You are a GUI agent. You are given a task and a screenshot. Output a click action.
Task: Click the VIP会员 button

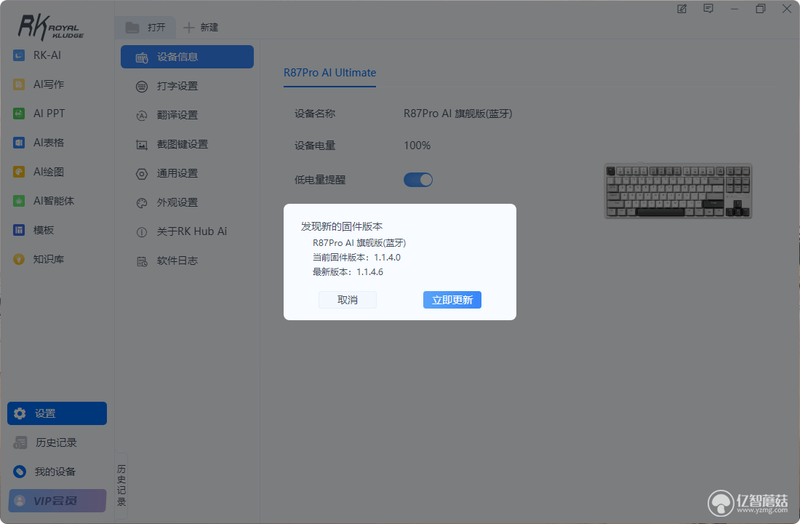point(57,501)
